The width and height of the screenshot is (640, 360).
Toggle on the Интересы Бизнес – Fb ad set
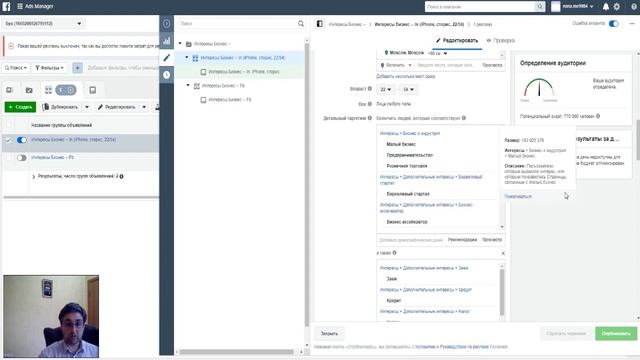pos(22,158)
